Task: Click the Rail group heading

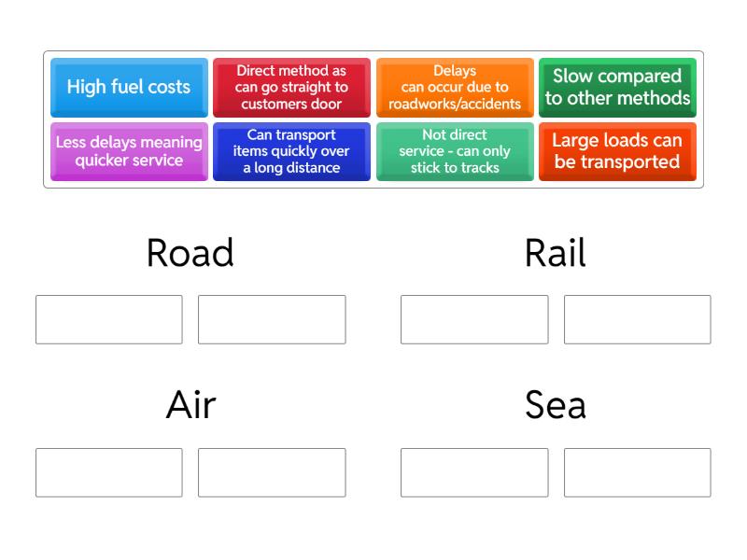Action: pos(556,253)
